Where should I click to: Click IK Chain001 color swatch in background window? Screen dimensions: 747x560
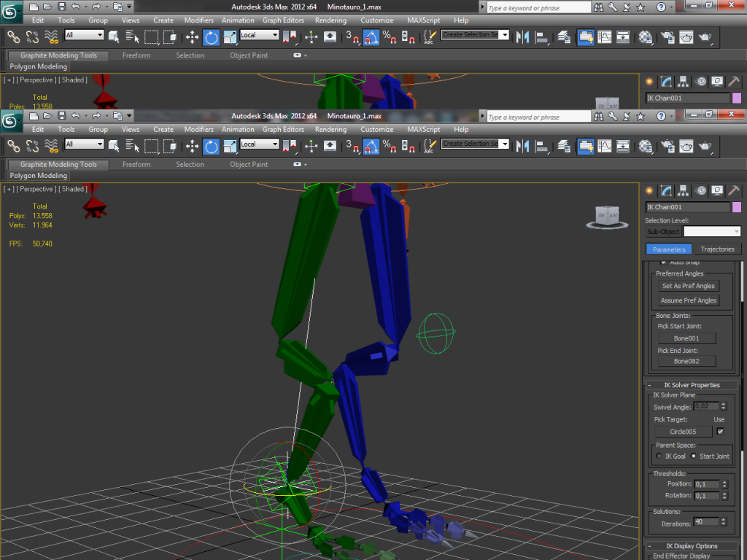[x=737, y=98]
